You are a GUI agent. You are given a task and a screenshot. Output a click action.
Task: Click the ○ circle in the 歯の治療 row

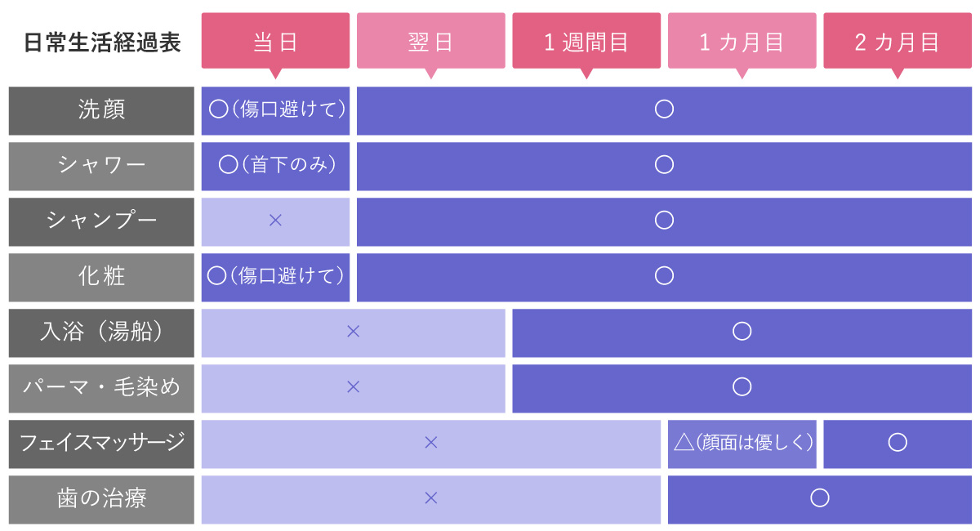(820, 498)
